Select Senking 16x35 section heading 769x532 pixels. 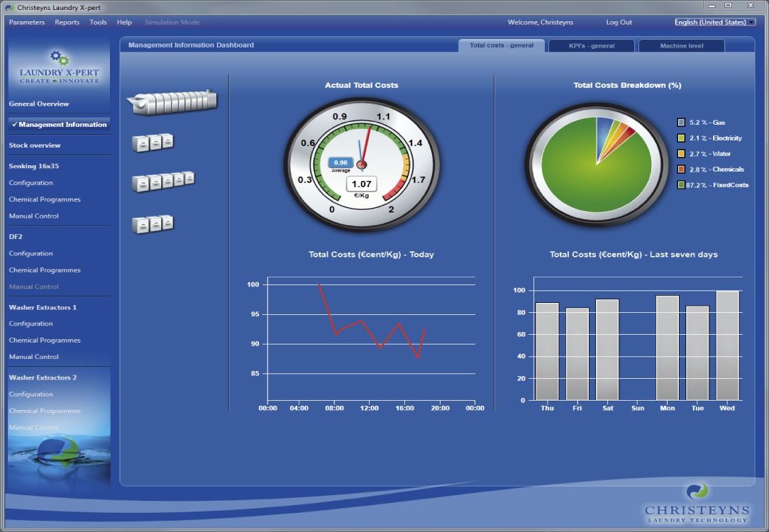34,166
